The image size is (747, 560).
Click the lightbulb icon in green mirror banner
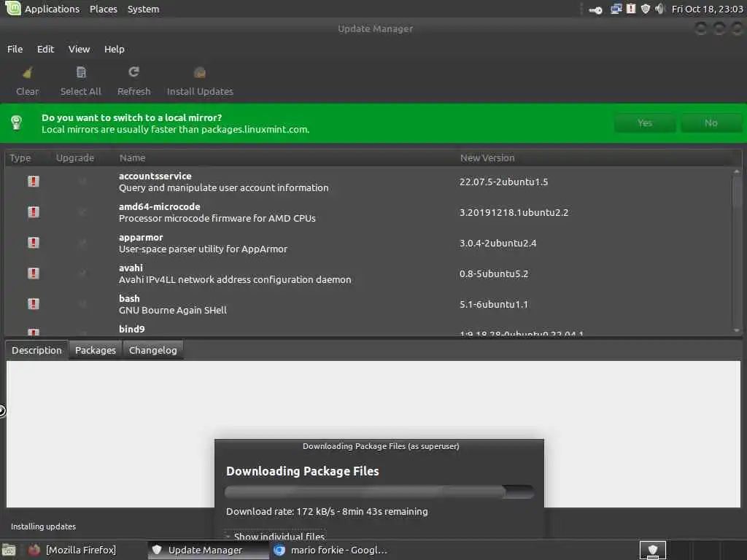pos(16,122)
